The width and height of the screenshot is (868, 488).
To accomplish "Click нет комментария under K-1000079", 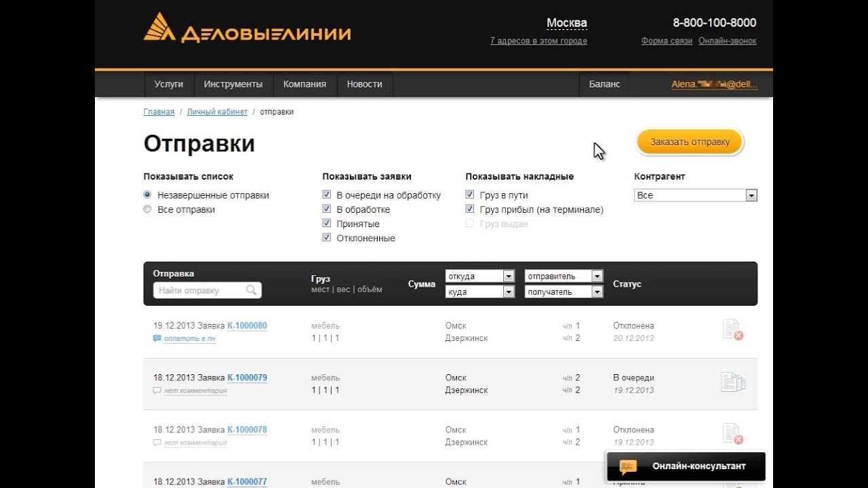I will point(195,390).
